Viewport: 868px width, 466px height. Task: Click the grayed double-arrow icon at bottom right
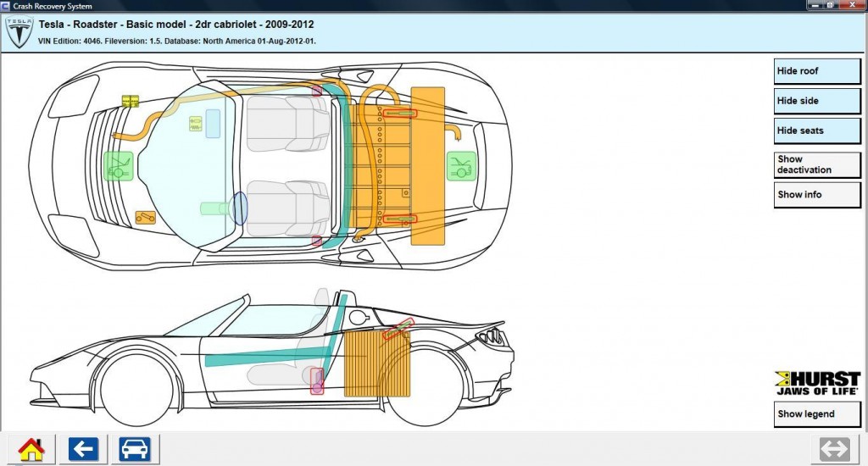pyautogui.click(x=834, y=449)
